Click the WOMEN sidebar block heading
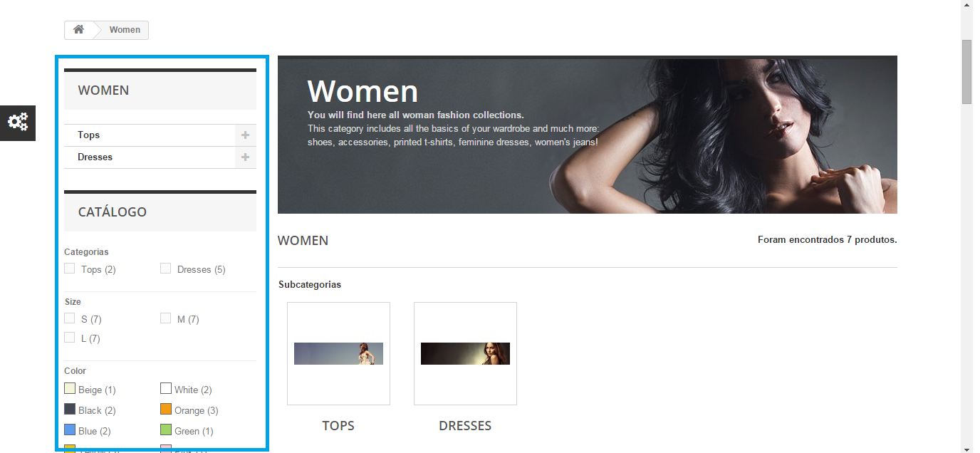This screenshot has height=453, width=980. pos(160,90)
